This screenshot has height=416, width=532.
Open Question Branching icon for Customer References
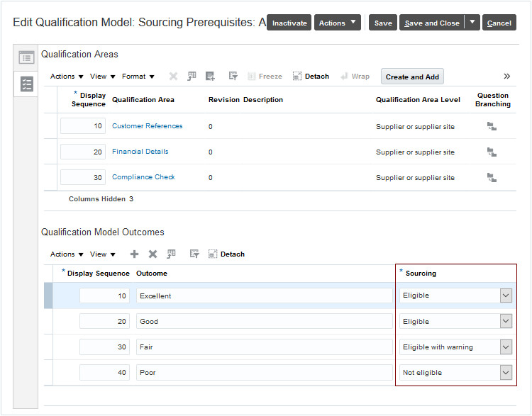click(x=492, y=126)
